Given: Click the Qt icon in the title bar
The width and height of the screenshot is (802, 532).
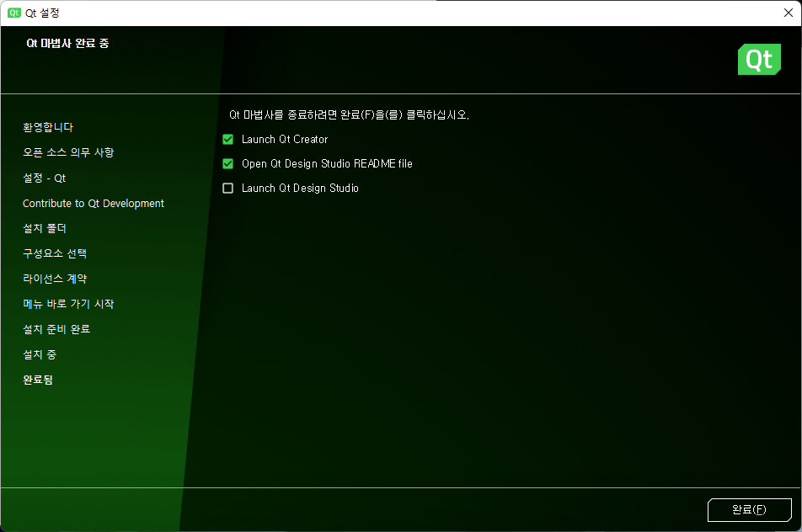Looking at the screenshot, I should point(14,13).
